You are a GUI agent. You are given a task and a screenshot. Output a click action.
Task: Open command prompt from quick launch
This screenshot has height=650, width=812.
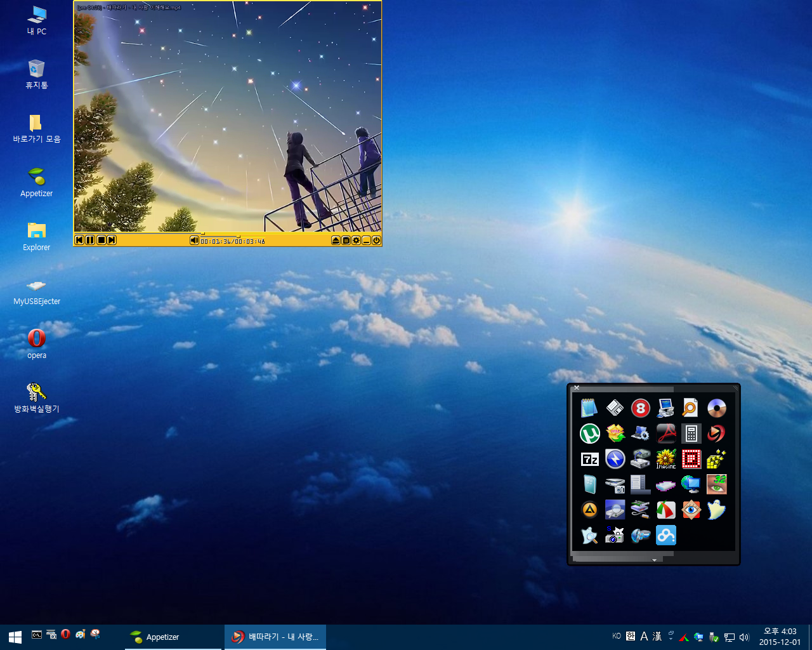click(37, 634)
